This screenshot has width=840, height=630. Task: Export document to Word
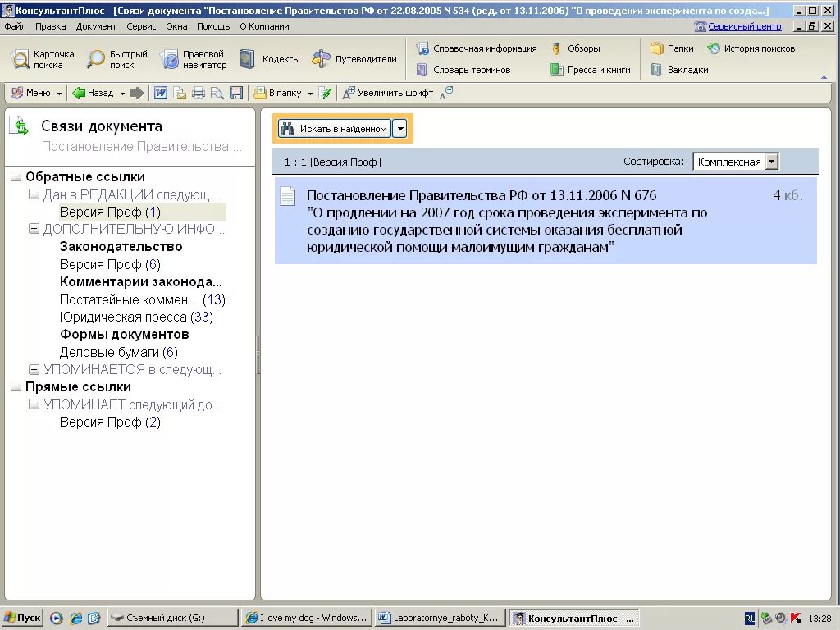click(x=161, y=93)
